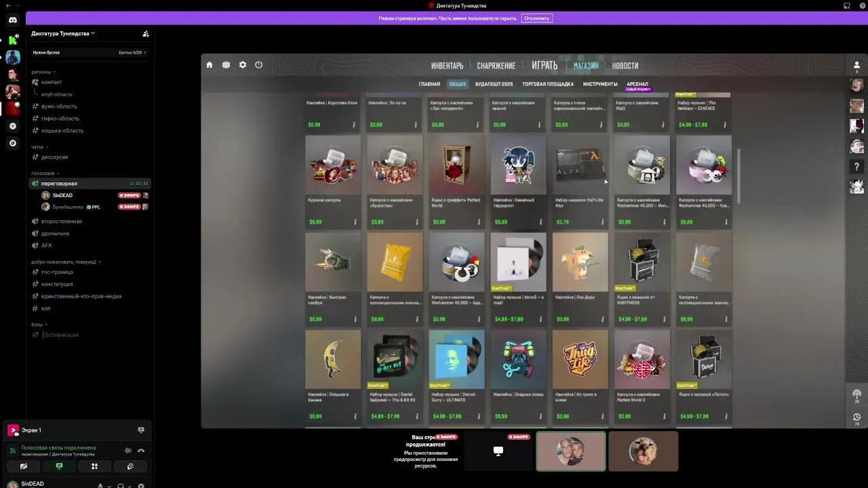
Task: Click the CS2 power quit icon
Action: [258, 65]
